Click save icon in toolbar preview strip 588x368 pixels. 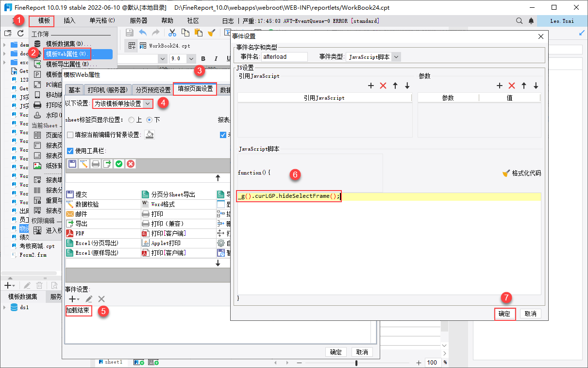click(x=72, y=164)
